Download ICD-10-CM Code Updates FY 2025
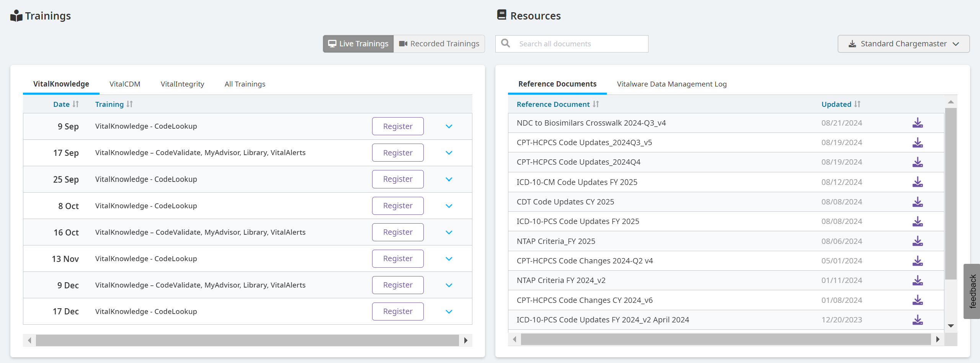980x363 pixels. (x=917, y=182)
